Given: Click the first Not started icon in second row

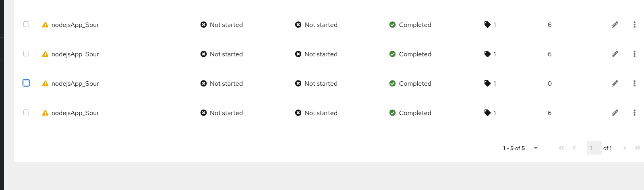Looking at the screenshot, I should coord(203,54).
